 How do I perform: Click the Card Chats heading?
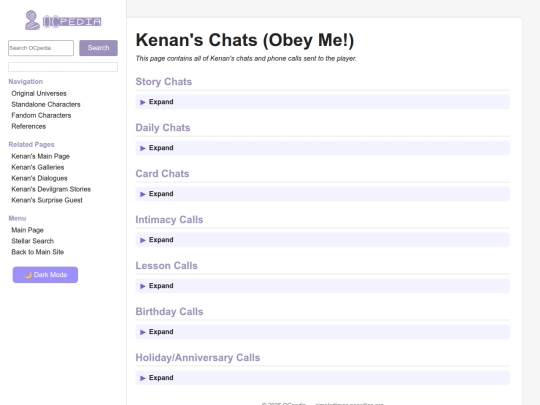[x=162, y=174]
